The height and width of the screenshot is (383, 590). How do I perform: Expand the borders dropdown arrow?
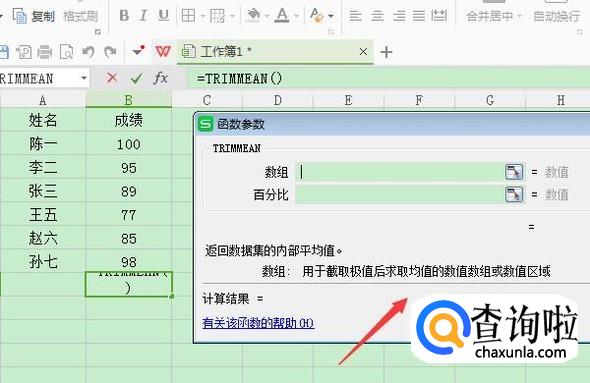pyautogui.click(x=202, y=16)
